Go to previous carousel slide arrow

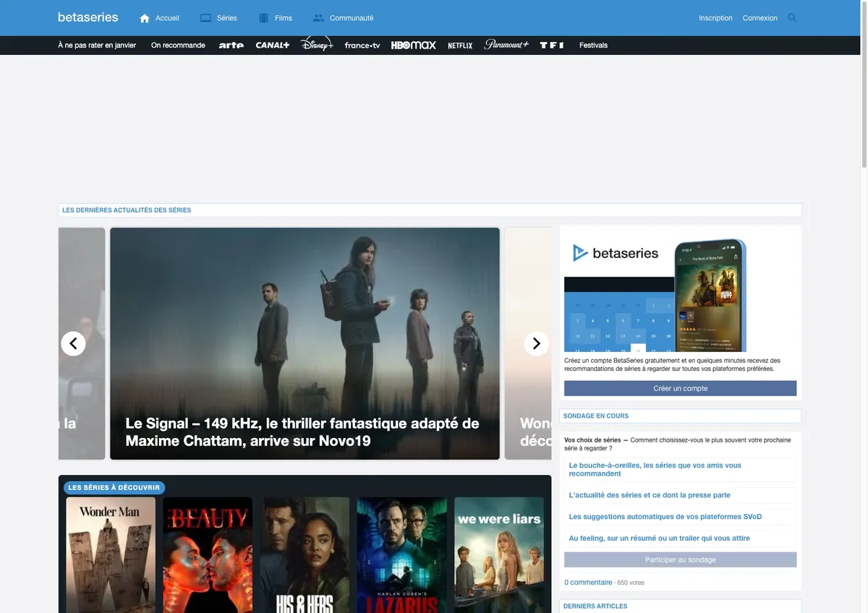tap(73, 343)
